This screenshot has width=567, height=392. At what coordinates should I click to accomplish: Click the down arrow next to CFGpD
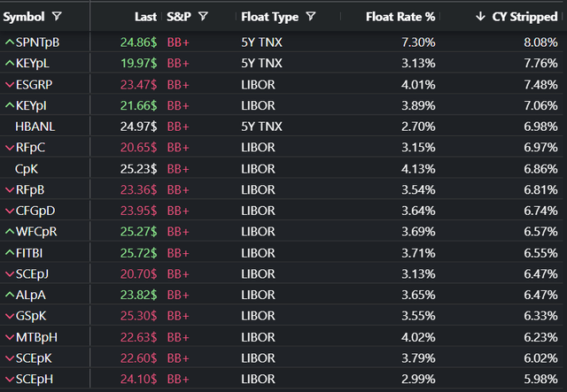coord(10,211)
